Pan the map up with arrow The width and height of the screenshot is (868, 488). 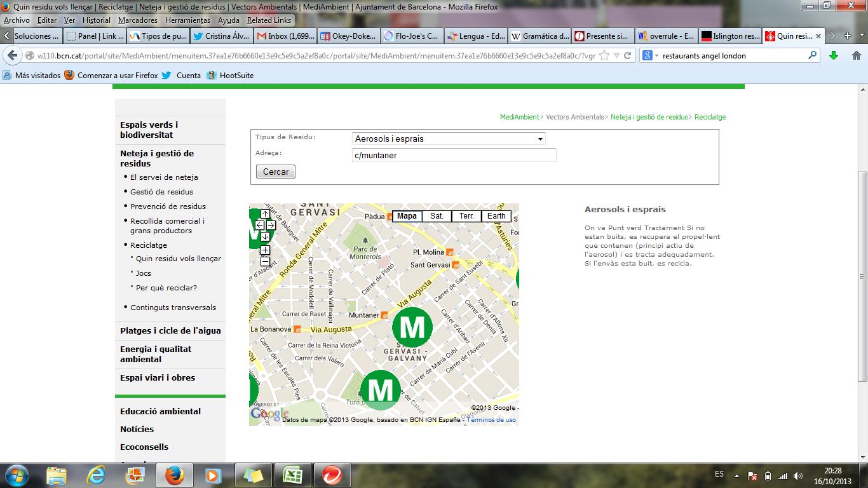pos(265,214)
